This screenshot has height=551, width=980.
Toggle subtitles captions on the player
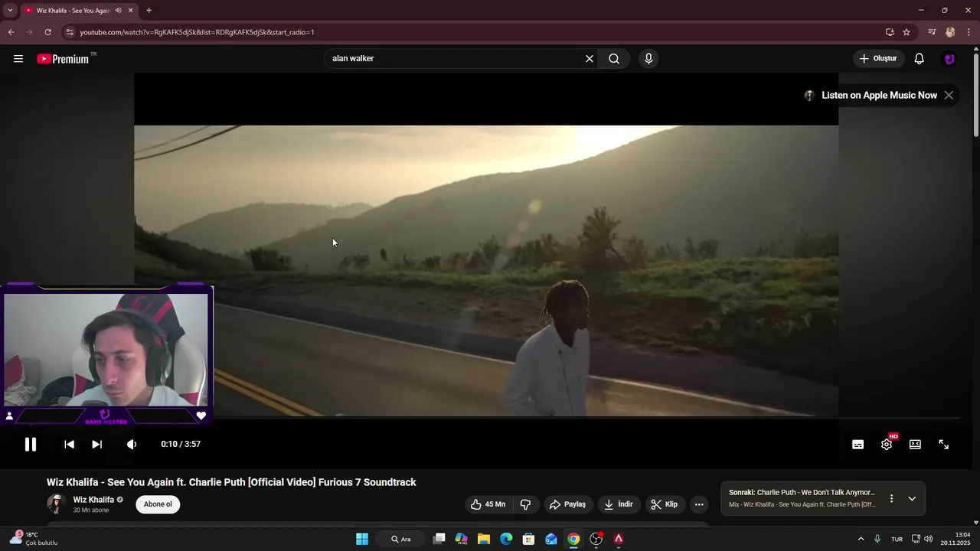coord(858,445)
